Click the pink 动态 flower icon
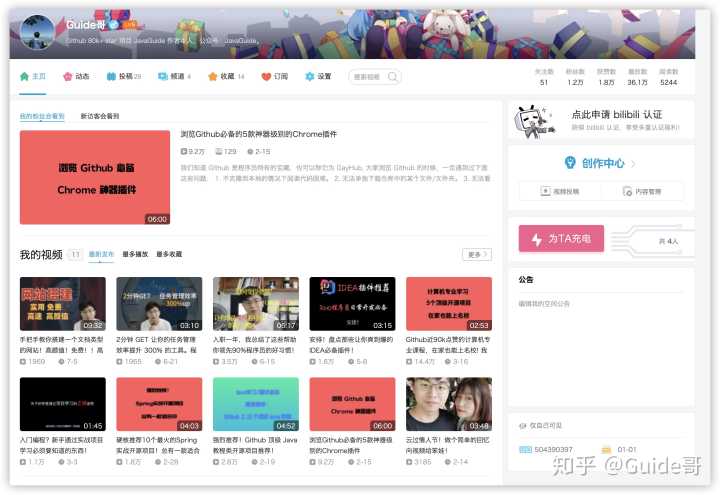Image resolution: width=720 pixels, height=495 pixels. tap(68, 76)
